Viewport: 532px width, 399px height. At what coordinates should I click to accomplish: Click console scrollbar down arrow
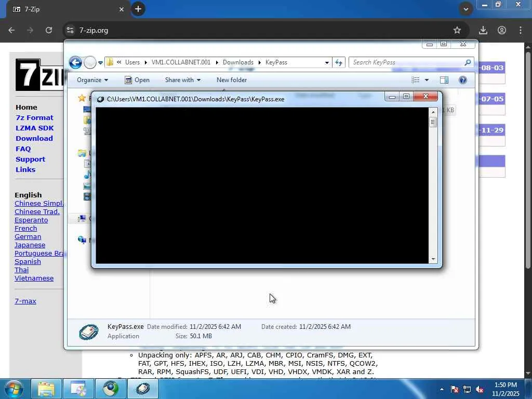click(433, 259)
